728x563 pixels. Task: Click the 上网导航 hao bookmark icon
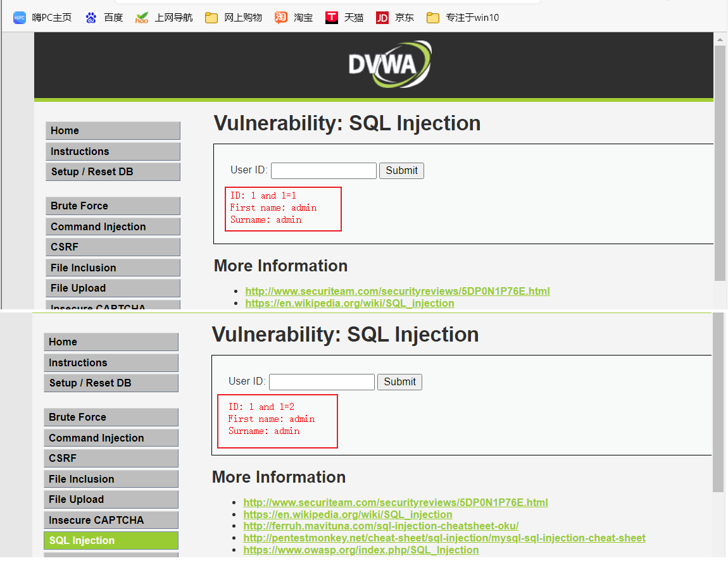(x=142, y=17)
